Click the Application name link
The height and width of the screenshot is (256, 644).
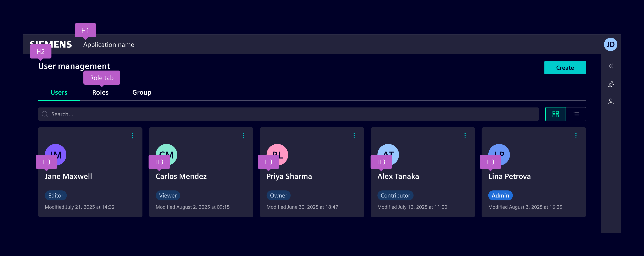[109, 45]
